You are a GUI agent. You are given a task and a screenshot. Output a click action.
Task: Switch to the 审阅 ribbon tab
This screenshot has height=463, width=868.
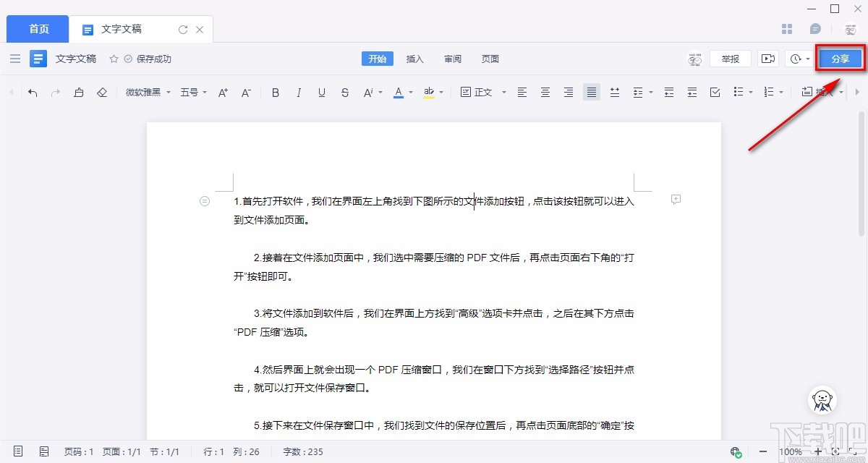pos(453,59)
